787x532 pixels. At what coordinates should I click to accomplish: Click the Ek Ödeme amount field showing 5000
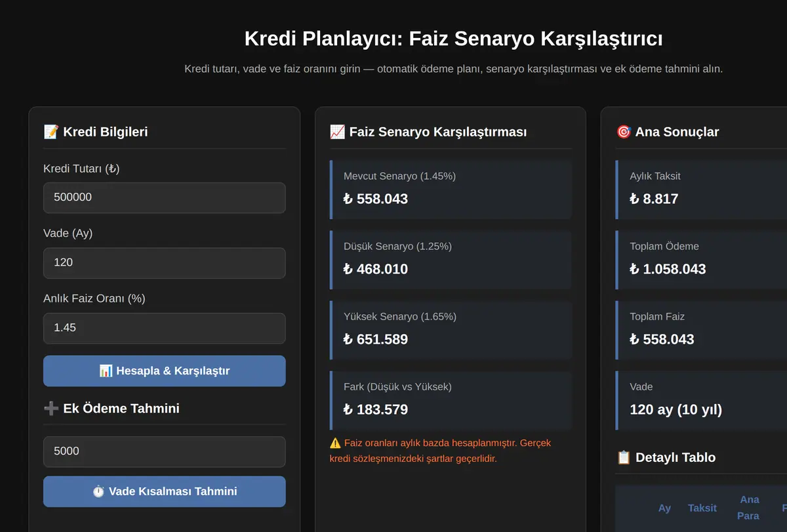point(164,451)
